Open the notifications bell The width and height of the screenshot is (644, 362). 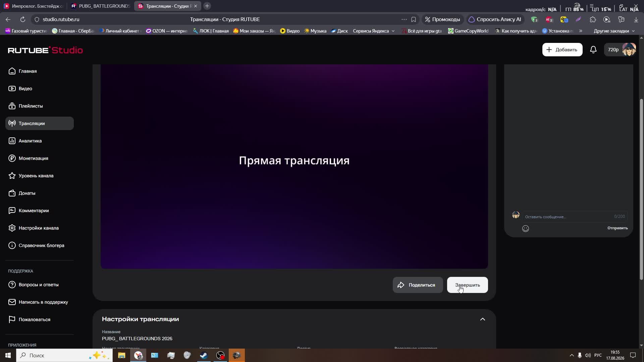[593, 50]
